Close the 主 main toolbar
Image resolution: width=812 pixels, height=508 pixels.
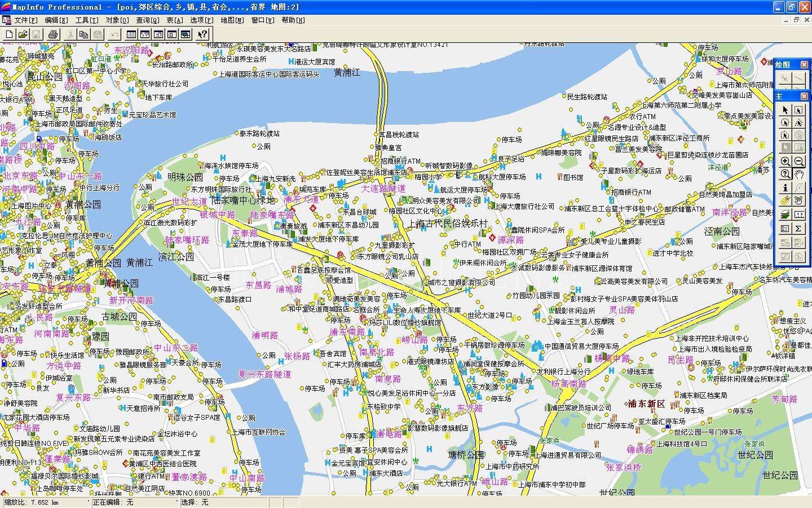coord(804,97)
